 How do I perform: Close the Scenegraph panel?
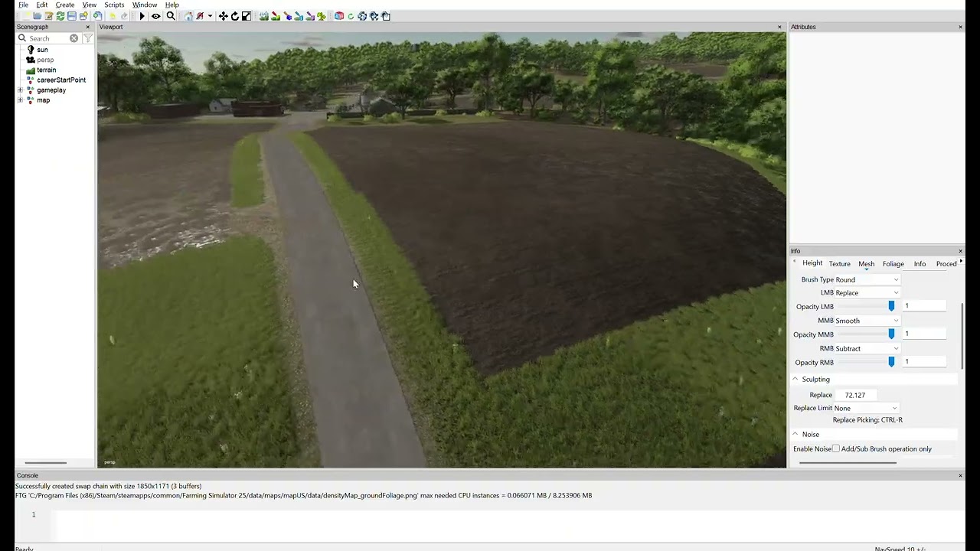(87, 27)
